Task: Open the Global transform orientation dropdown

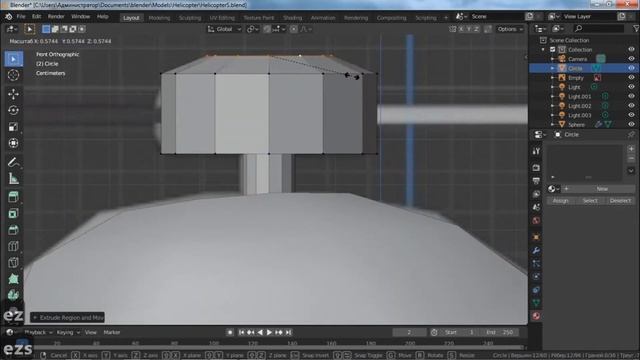Action: click(225, 29)
